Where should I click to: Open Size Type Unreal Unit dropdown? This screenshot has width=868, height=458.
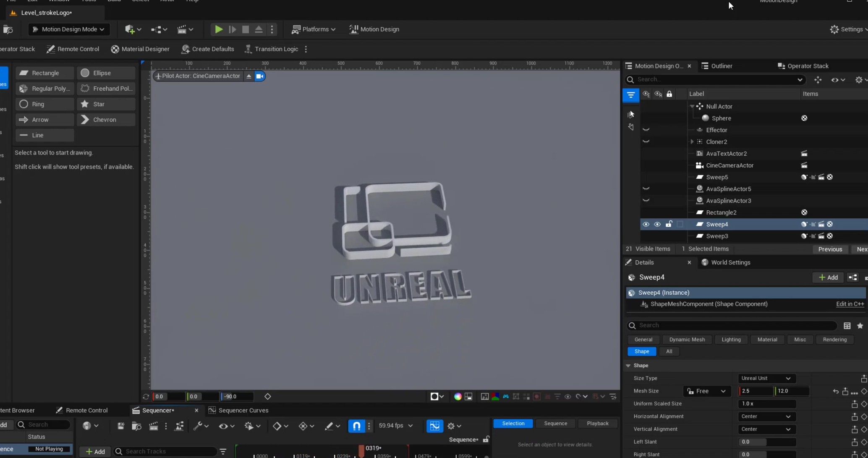coord(766,378)
